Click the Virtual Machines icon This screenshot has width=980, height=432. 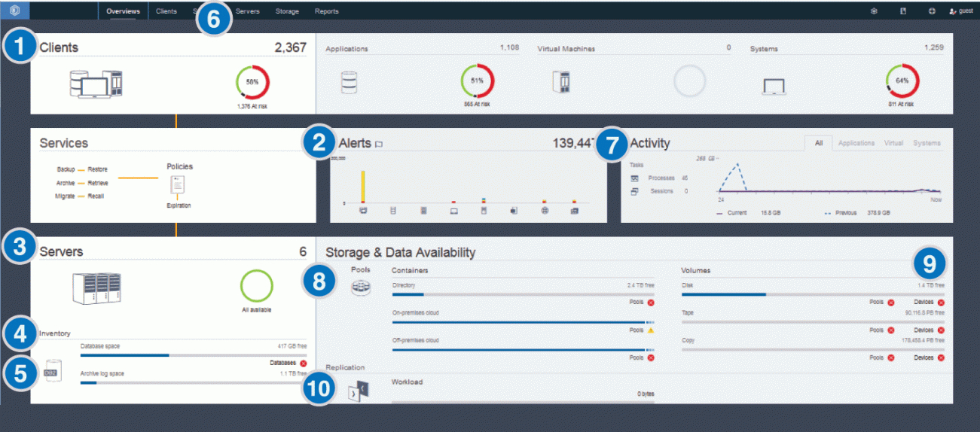560,81
